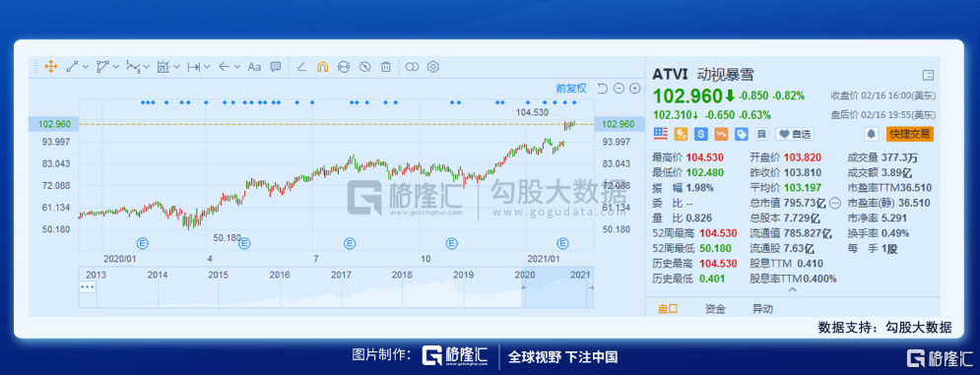Zoom in the chart with plus

tap(635, 89)
